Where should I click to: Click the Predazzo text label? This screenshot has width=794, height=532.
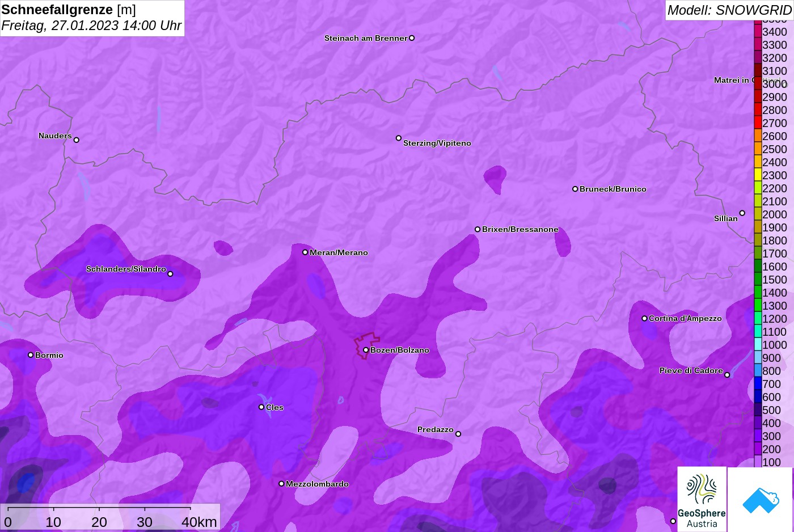[x=436, y=429]
